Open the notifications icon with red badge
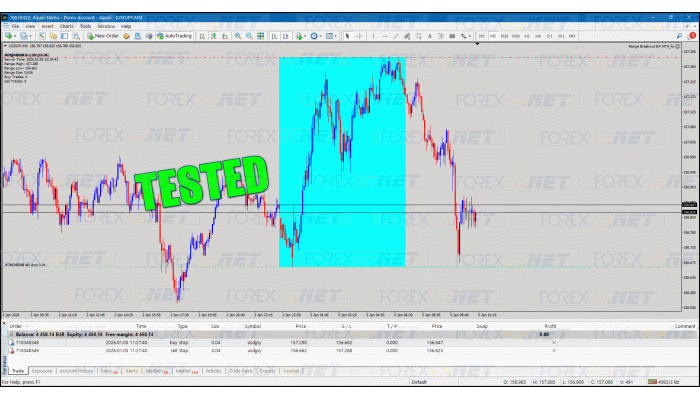This screenshot has width=700, height=400. click(692, 36)
